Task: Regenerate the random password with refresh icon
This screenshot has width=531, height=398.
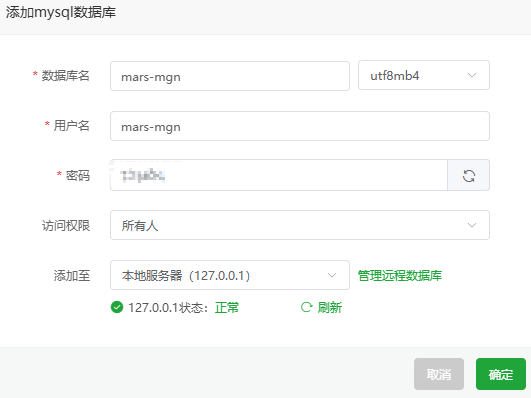Action: tap(468, 175)
